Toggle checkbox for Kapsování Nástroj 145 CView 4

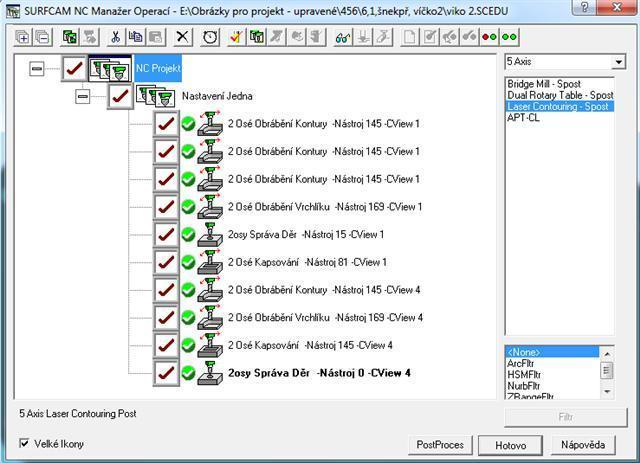pyautogui.click(x=166, y=345)
